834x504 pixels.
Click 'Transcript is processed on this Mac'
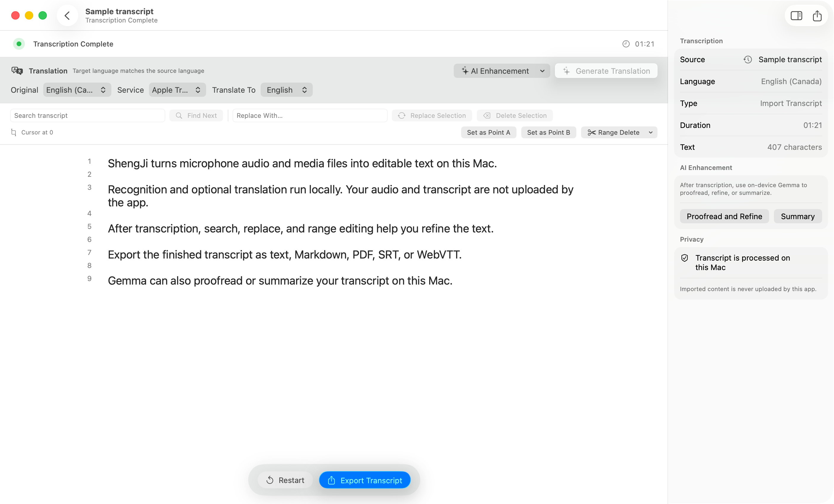tap(742, 263)
